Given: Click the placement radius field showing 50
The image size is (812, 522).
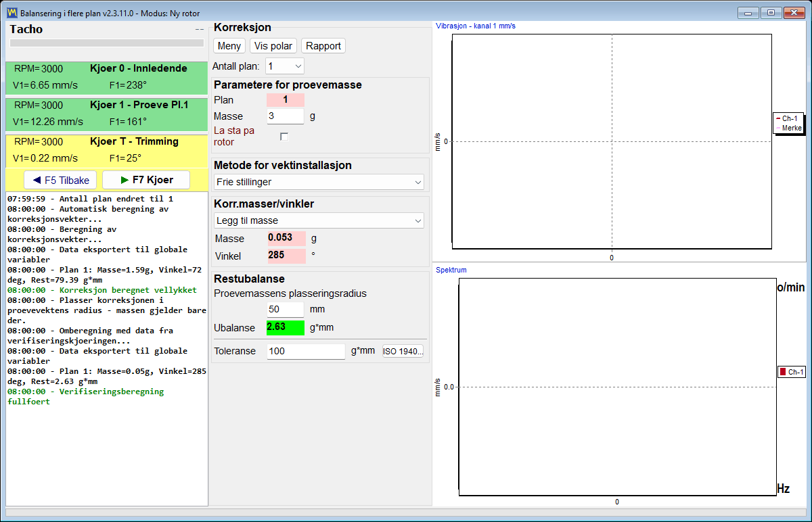Looking at the screenshot, I should (x=286, y=309).
